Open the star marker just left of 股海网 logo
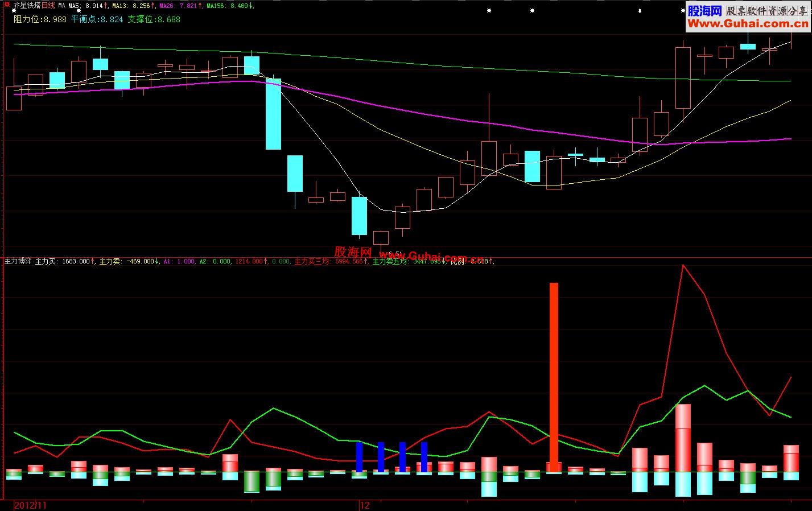 683,10
